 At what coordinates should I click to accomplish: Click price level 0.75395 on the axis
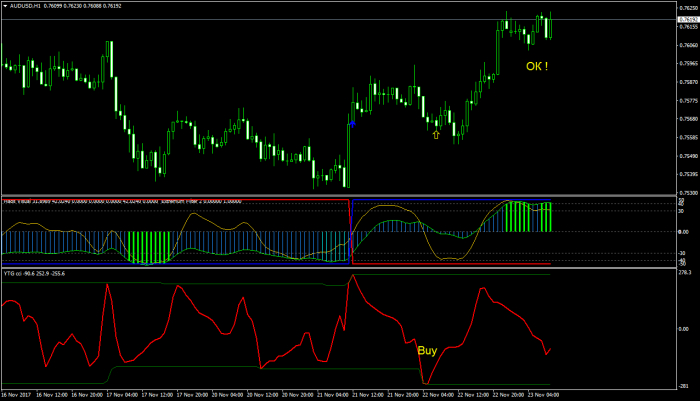tap(689, 175)
